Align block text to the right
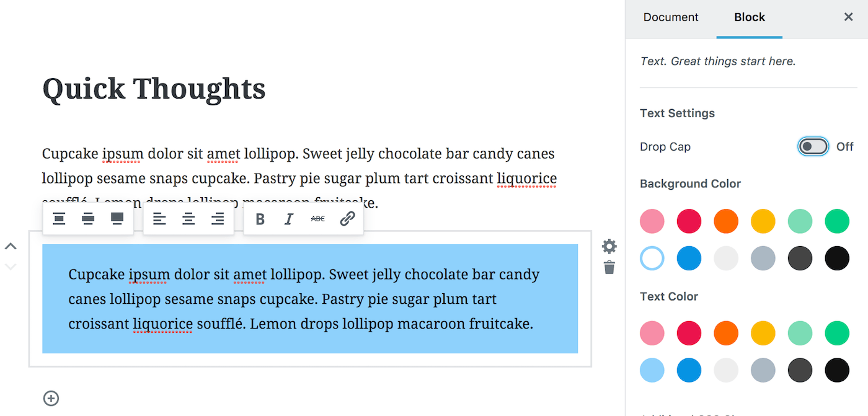Screen dimensions: 868x416 pyautogui.click(x=218, y=219)
